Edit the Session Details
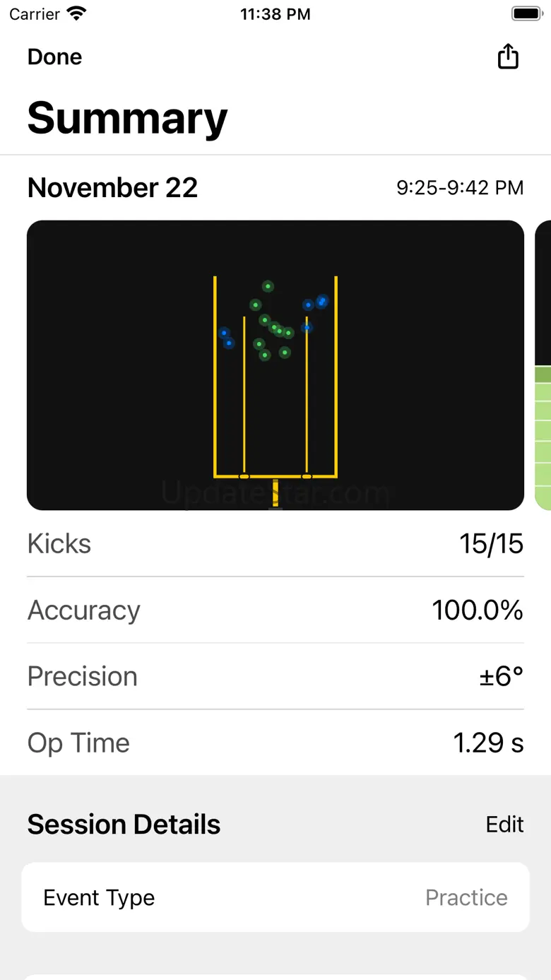Screen dimensions: 551x980 (x=504, y=824)
